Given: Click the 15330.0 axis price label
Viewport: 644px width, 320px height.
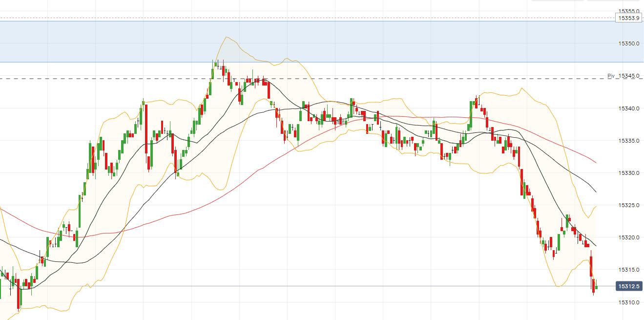Looking at the screenshot, I should coord(629,173).
